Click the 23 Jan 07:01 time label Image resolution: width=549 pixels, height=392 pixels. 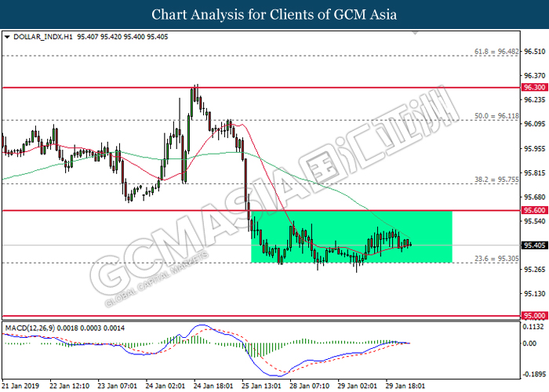[117, 386]
